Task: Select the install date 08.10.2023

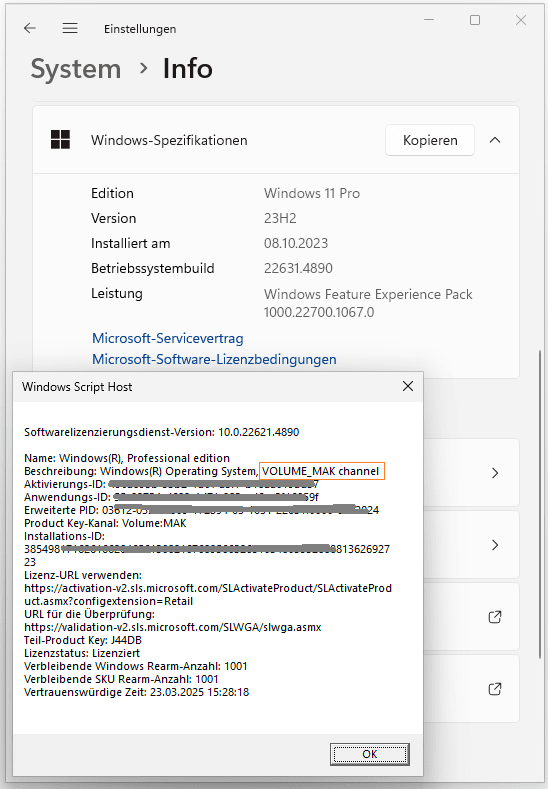Action: point(296,244)
